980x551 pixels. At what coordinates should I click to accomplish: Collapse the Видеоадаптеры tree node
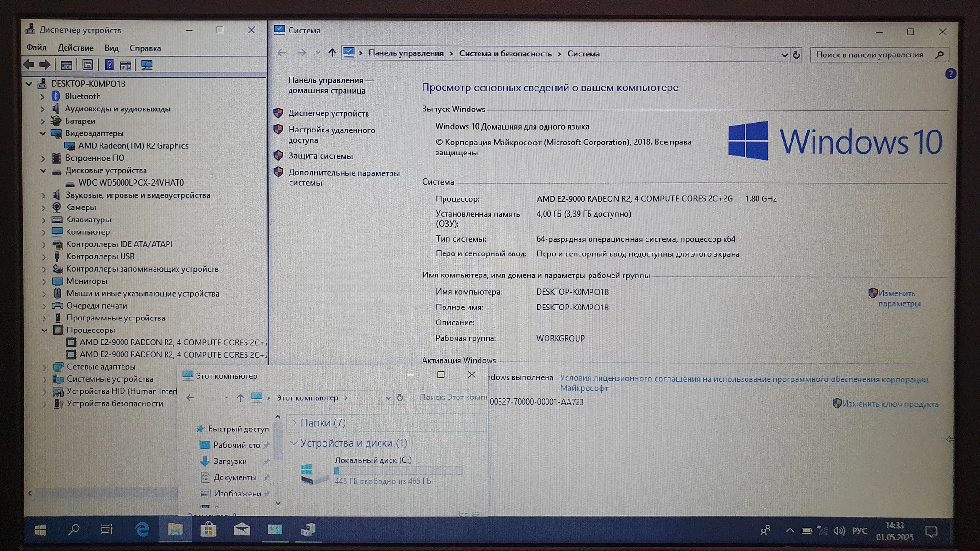[x=43, y=133]
